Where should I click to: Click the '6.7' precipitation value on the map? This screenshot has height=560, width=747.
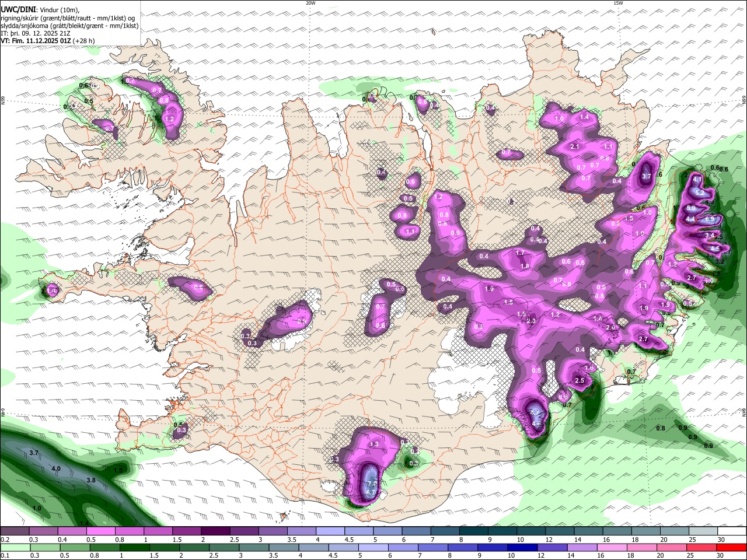click(370, 492)
